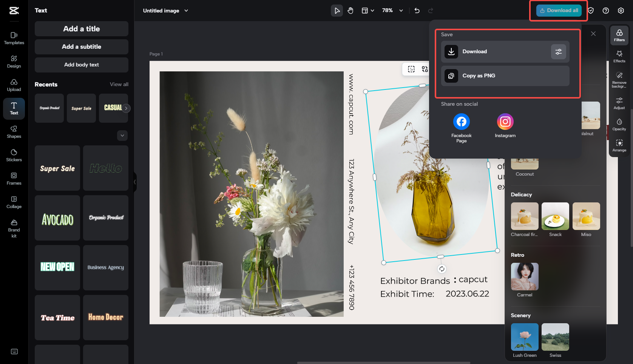
Task: Close the save and share popup
Action: [x=593, y=34]
